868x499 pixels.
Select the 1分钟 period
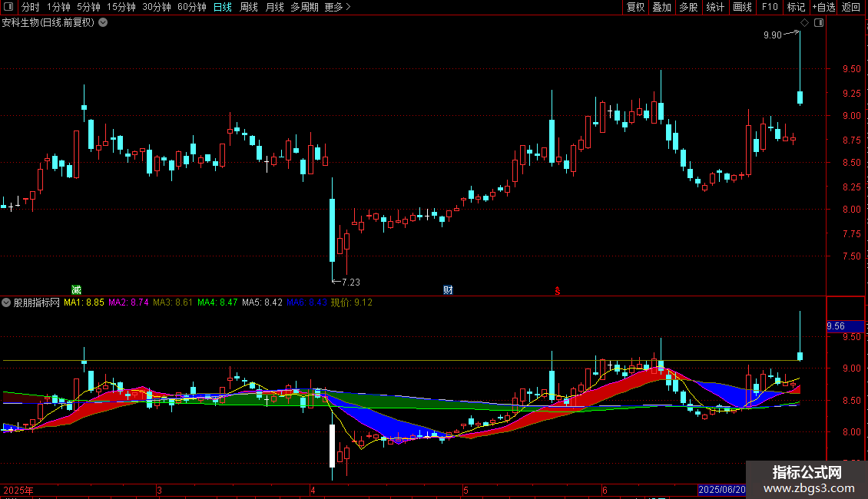coord(58,7)
